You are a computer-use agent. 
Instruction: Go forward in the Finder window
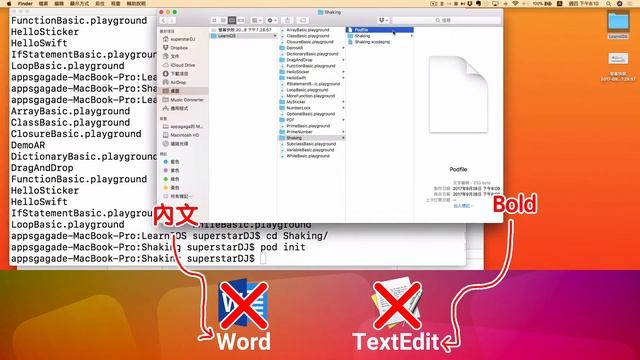tap(172, 20)
